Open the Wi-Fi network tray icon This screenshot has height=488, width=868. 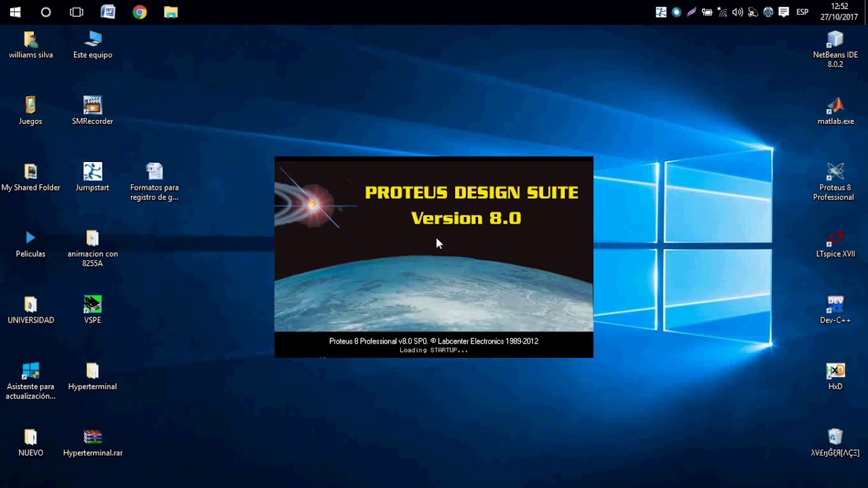coord(722,12)
